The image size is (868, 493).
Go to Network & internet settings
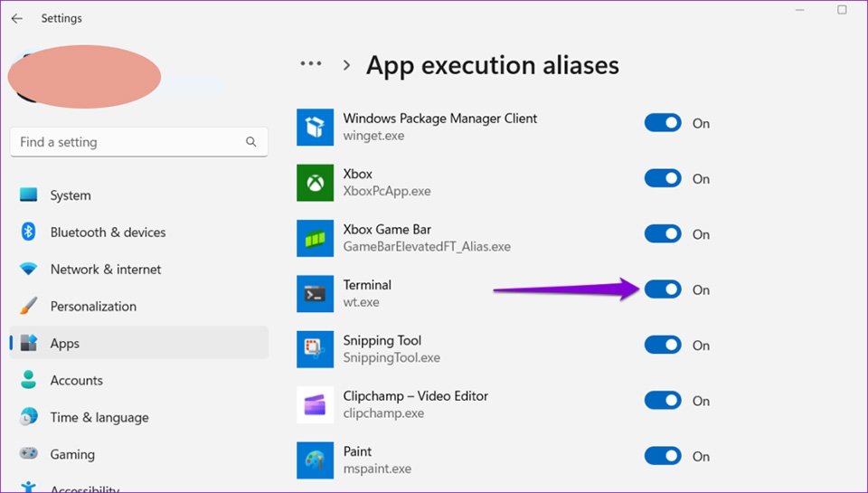[x=139, y=270]
